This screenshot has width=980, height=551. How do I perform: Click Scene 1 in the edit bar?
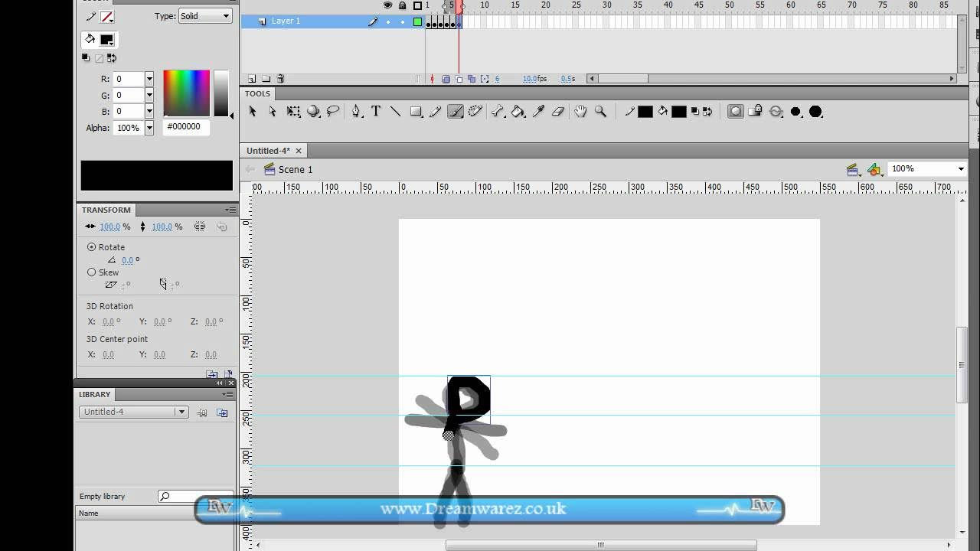[x=296, y=170]
